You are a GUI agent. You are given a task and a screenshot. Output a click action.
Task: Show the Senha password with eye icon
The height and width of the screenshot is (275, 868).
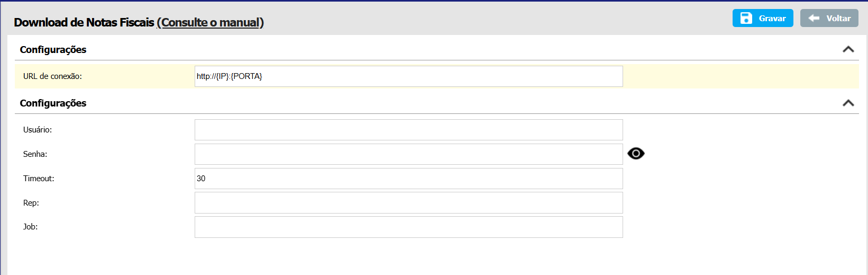point(636,154)
